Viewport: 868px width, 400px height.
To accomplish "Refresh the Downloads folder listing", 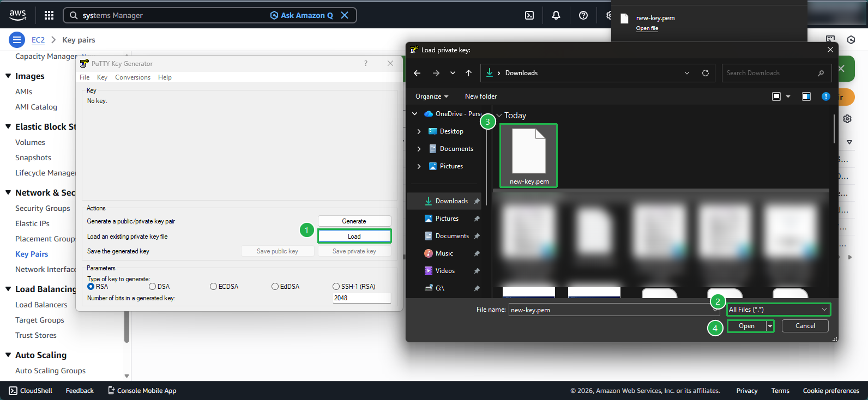I will point(706,73).
